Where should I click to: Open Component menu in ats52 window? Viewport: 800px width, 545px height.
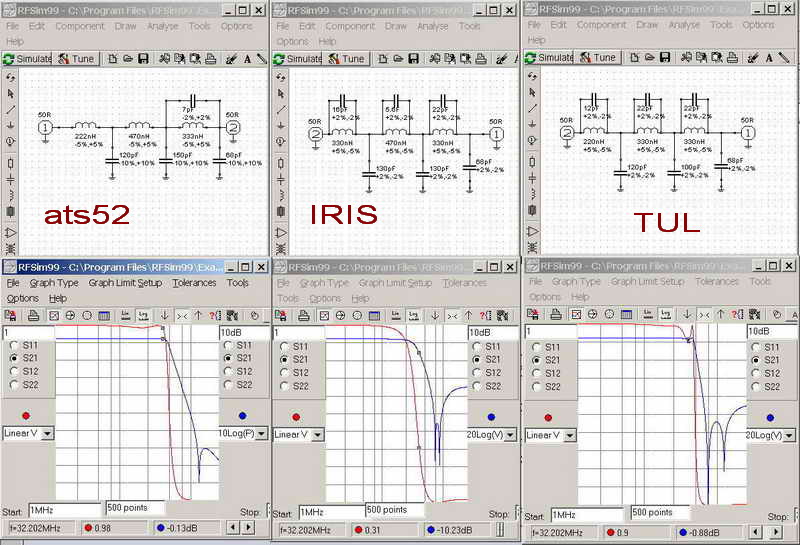(x=80, y=26)
